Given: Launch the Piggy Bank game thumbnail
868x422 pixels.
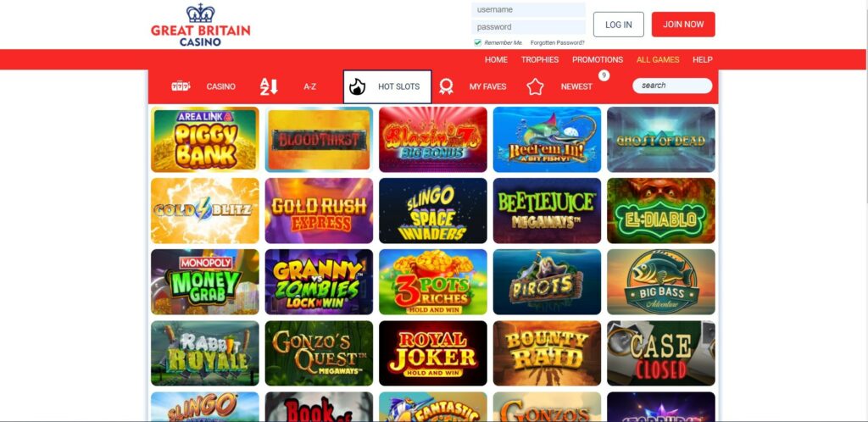Looking at the screenshot, I should point(205,139).
